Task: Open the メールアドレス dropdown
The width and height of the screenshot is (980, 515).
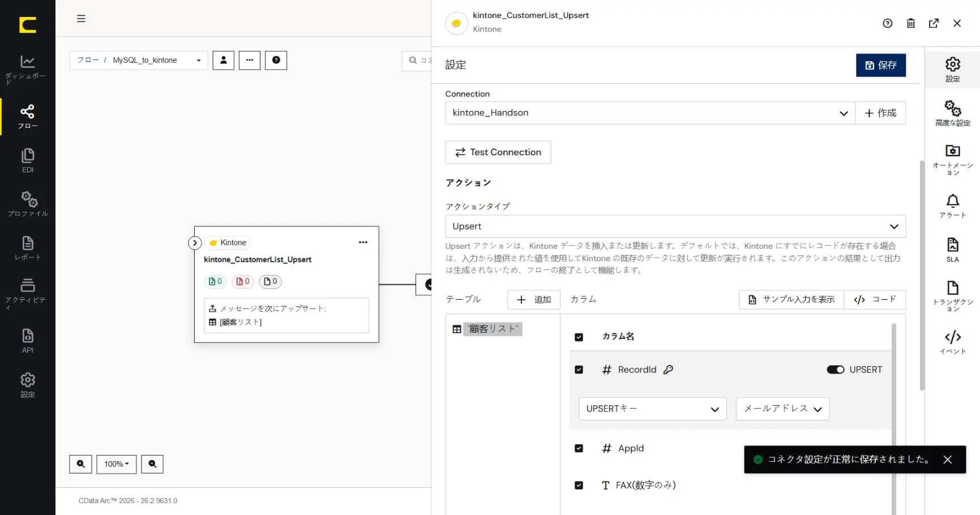Action: click(x=782, y=408)
